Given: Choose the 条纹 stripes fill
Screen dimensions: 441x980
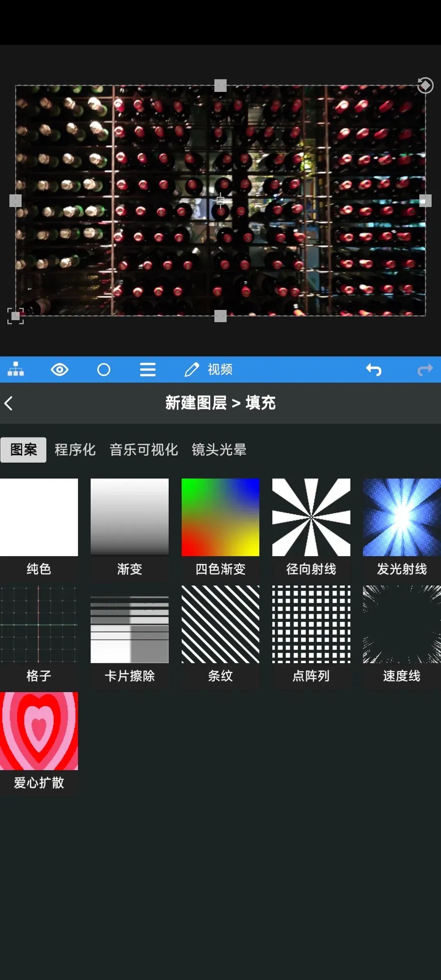Looking at the screenshot, I should click(220, 636).
